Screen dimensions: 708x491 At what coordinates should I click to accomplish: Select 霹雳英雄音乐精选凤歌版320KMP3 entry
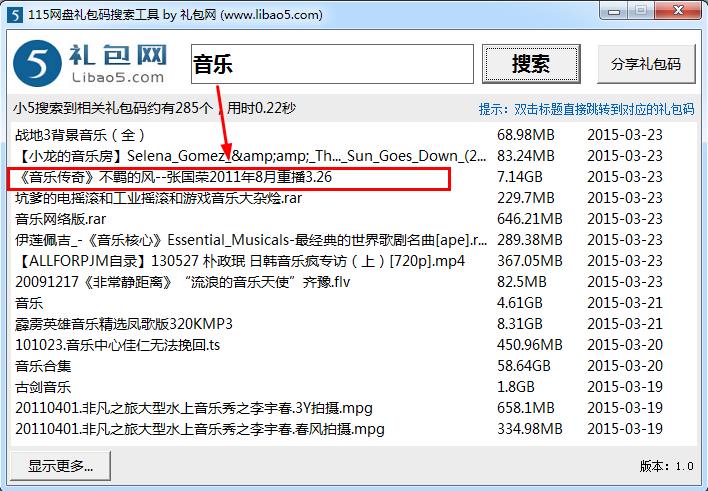123,324
